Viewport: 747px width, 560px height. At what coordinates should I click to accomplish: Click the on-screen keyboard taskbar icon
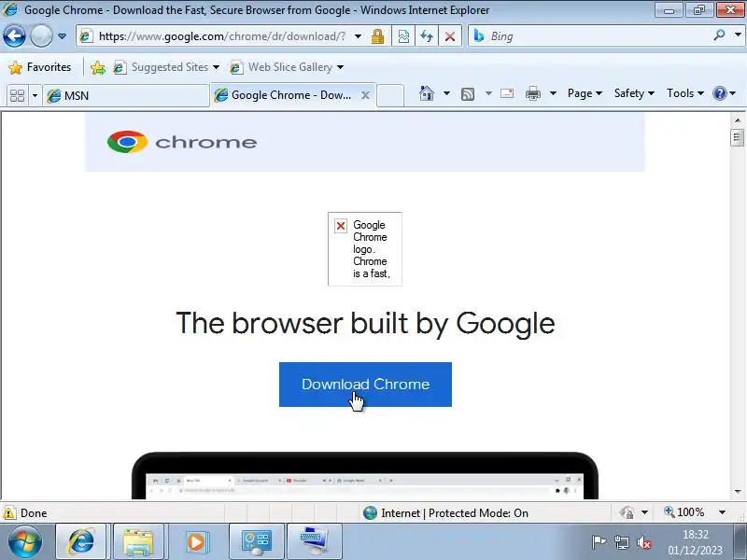[x=315, y=541]
